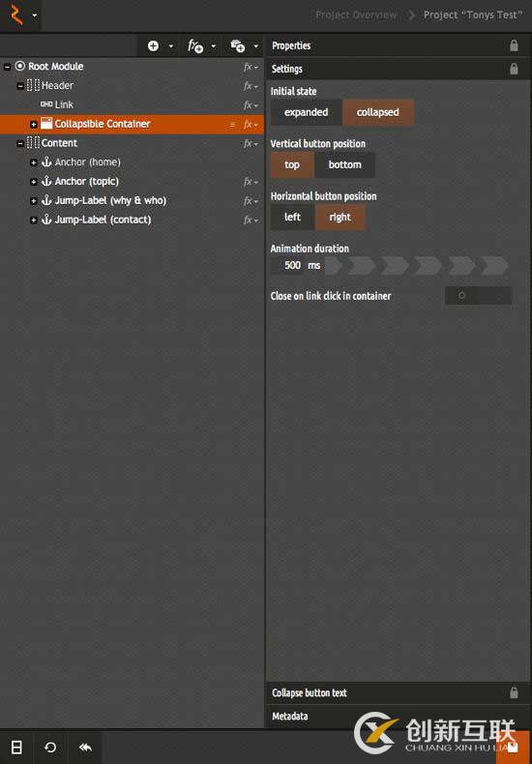
Task: Open dropdown next to add fx icon
Action: (x=214, y=46)
